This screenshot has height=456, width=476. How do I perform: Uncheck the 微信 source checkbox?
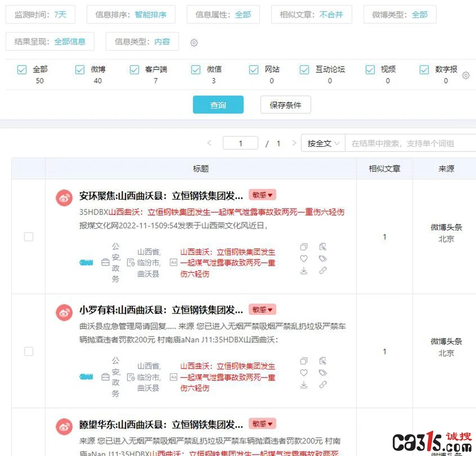pyautogui.click(x=196, y=69)
